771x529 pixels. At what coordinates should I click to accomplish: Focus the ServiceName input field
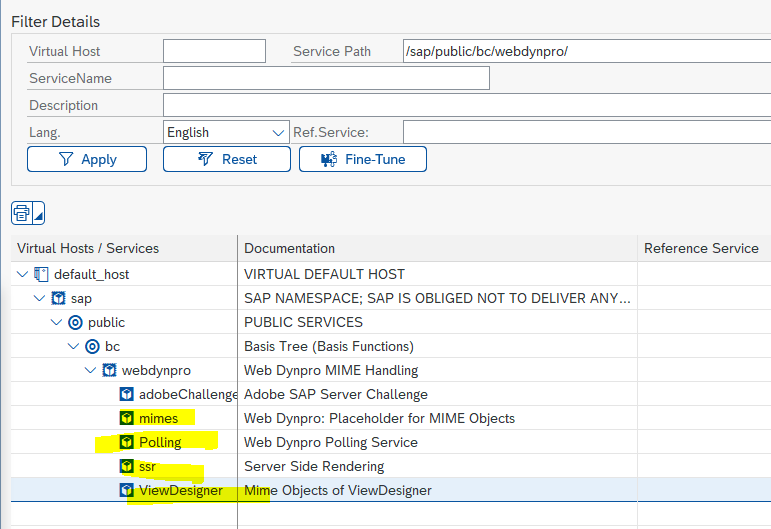[326, 78]
